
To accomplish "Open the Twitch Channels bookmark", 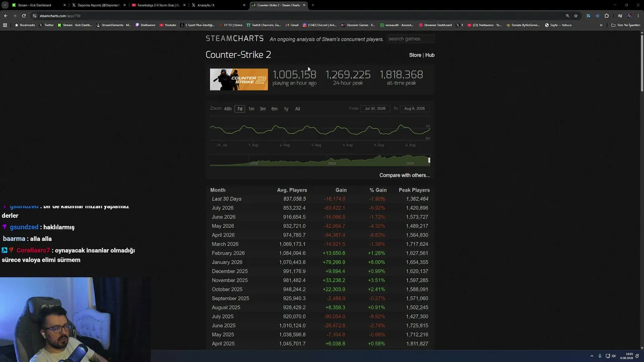I will point(264,25).
